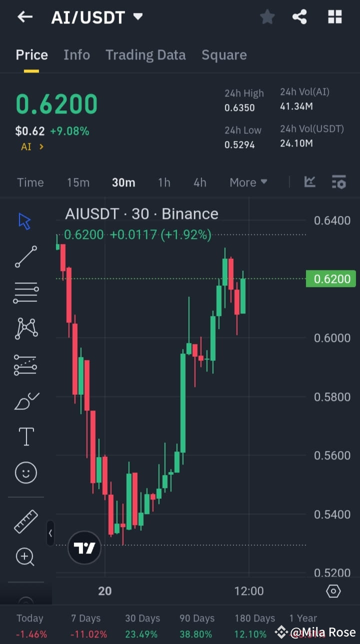Select the 15m interval

tap(78, 182)
